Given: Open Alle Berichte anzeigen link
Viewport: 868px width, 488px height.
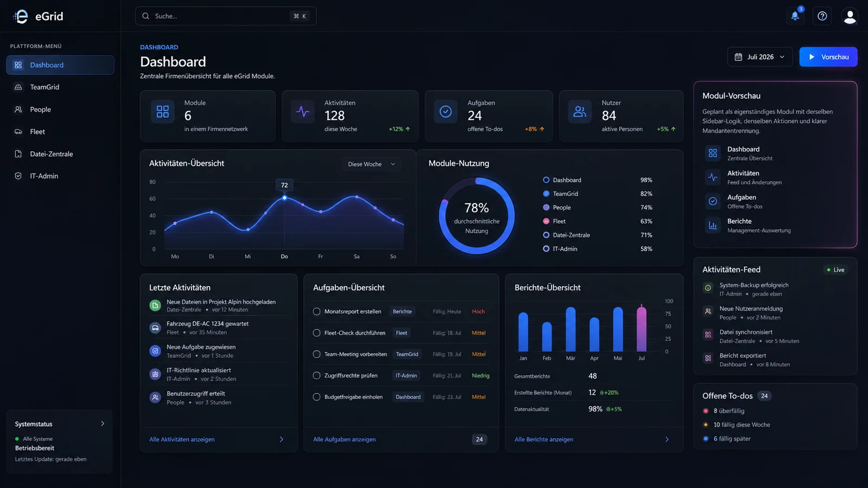Looking at the screenshot, I should click(x=544, y=440).
